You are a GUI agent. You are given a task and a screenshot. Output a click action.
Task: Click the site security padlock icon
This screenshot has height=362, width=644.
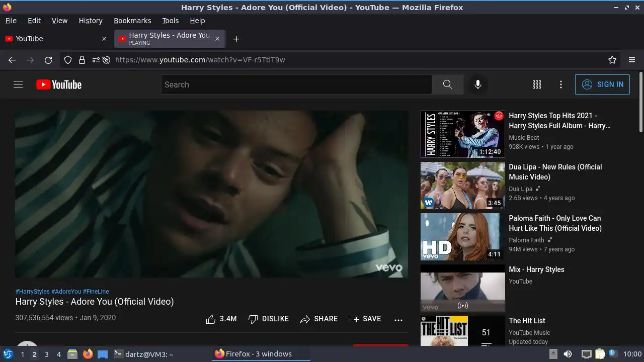[x=82, y=60]
